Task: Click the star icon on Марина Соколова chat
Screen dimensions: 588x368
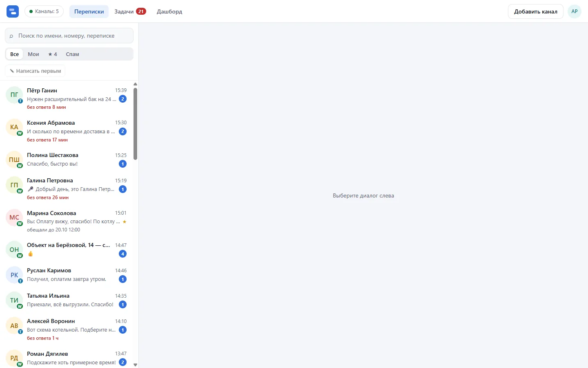Action: [125, 222]
